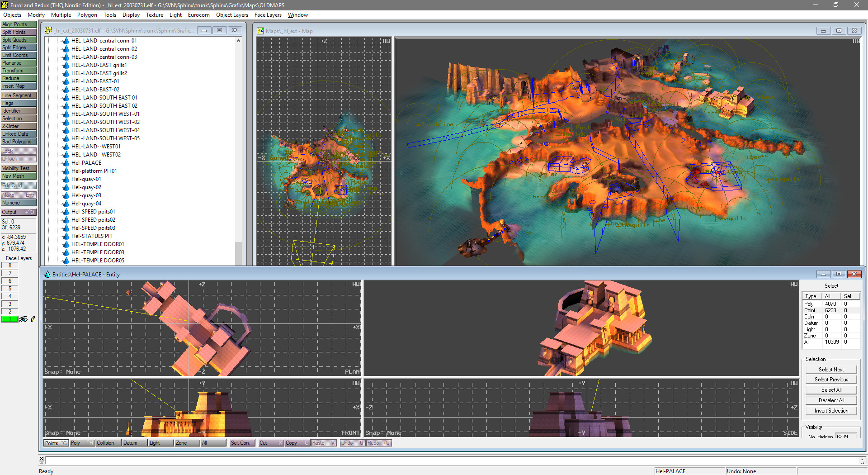Click the drop icon beside Hel-SPEED poits01
This screenshot has width=868, height=475.
[x=66, y=212]
